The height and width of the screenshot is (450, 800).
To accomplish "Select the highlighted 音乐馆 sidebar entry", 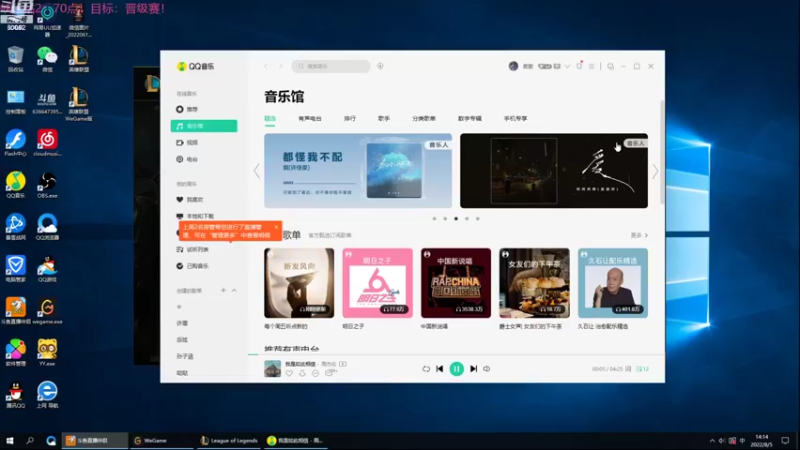I will 204,126.
